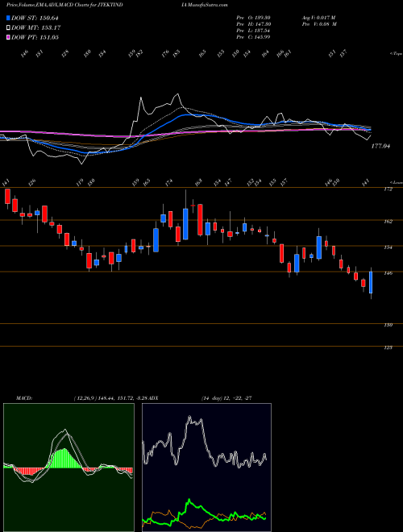
Task: Click the 172 right-axis price level label
Action: pyautogui.click(x=388, y=189)
